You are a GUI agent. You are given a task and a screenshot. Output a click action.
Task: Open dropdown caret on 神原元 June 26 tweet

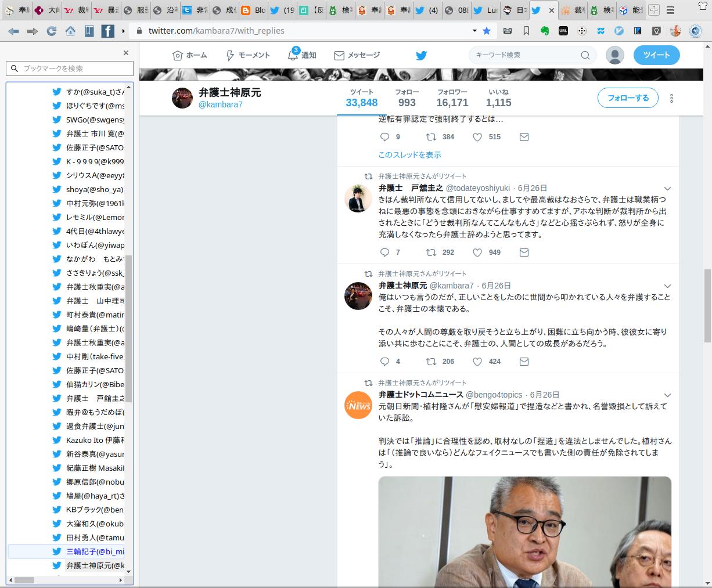pos(667,286)
